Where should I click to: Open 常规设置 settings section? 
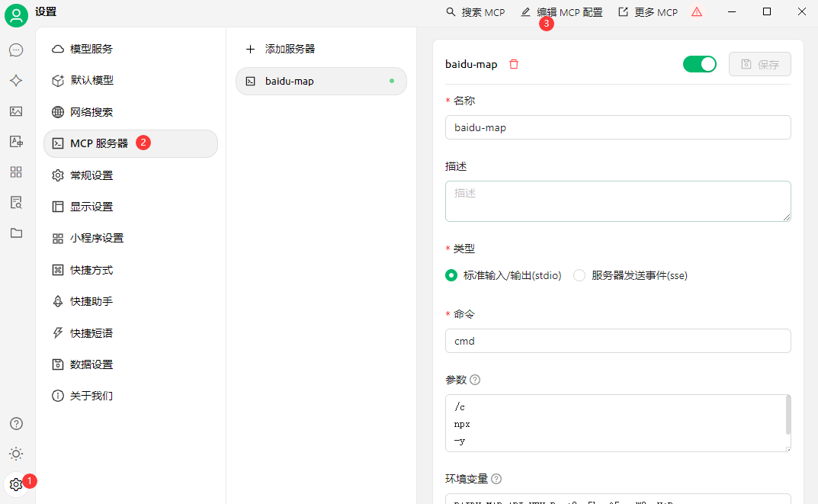(130, 175)
